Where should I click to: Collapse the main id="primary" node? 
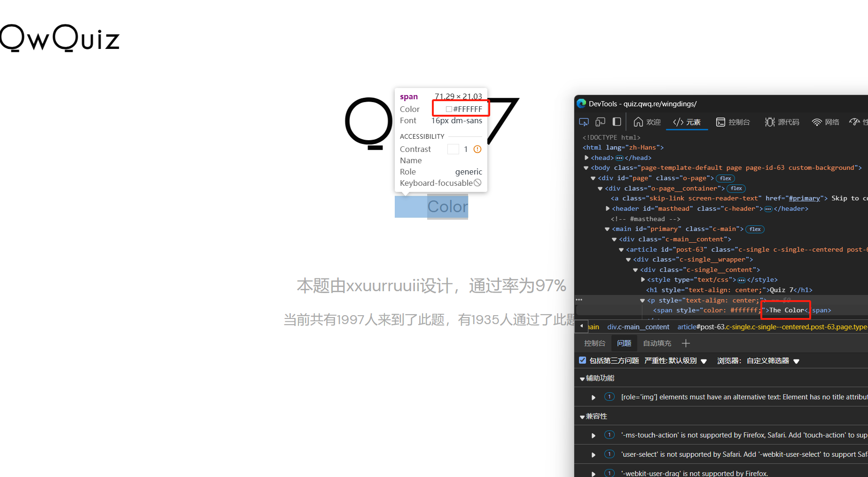tap(607, 229)
